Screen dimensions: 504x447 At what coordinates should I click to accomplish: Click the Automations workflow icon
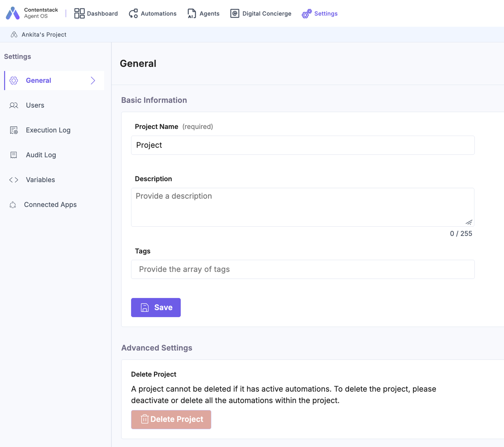(133, 13)
